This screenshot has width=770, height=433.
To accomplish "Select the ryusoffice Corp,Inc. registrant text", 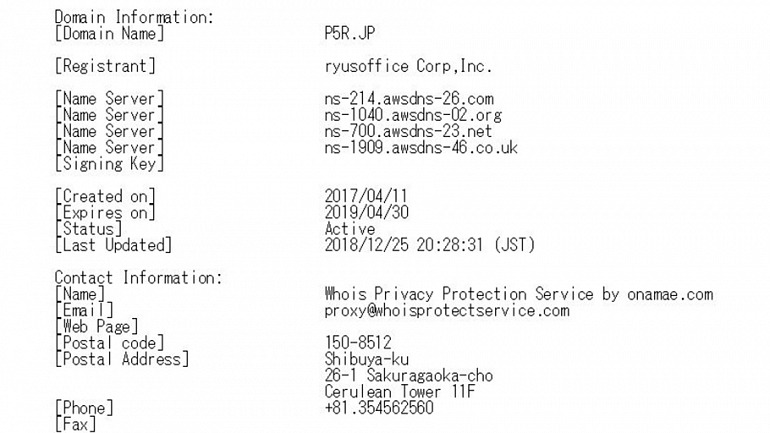I will (x=408, y=66).
